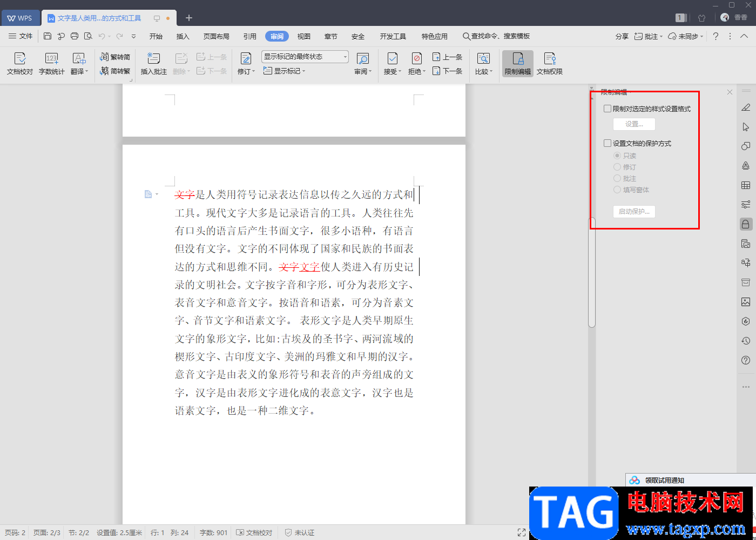Enable 设置文档的保护方式 checkbox

click(x=607, y=143)
